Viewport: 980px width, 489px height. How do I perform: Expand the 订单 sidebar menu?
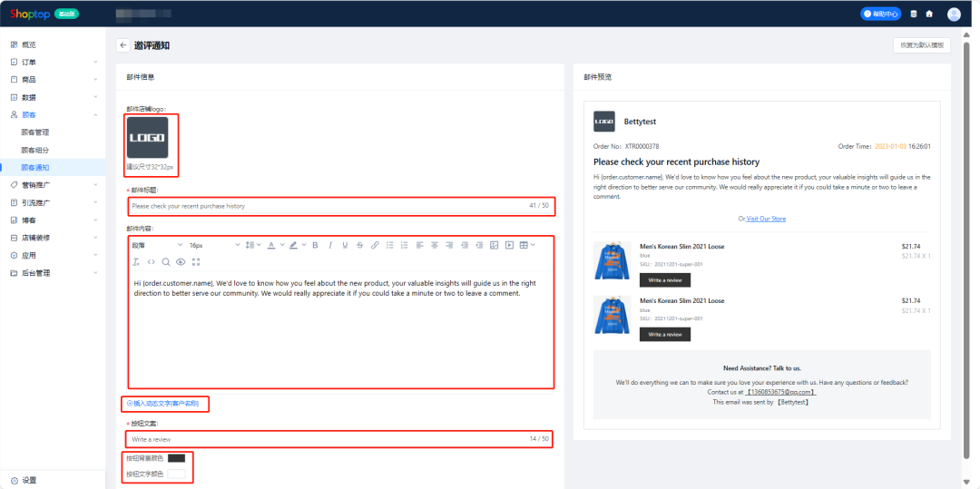pos(53,62)
